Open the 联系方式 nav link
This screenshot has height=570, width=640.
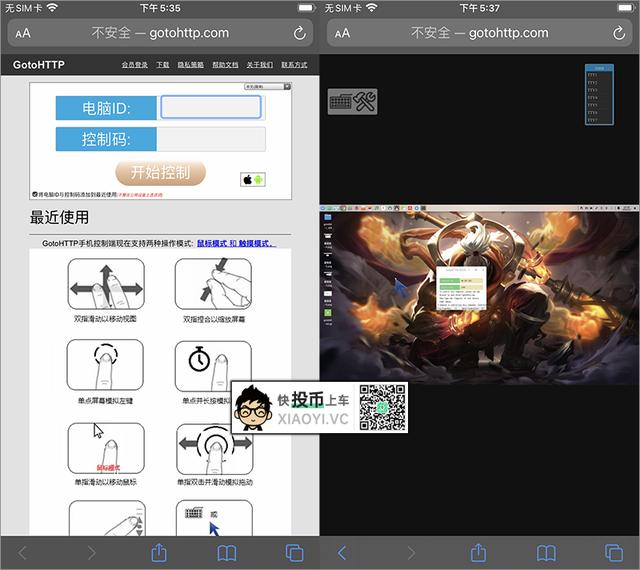pos(294,65)
